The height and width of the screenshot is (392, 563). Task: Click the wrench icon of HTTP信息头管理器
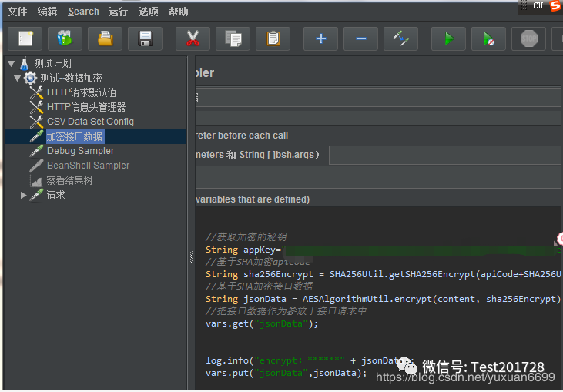tap(37, 107)
